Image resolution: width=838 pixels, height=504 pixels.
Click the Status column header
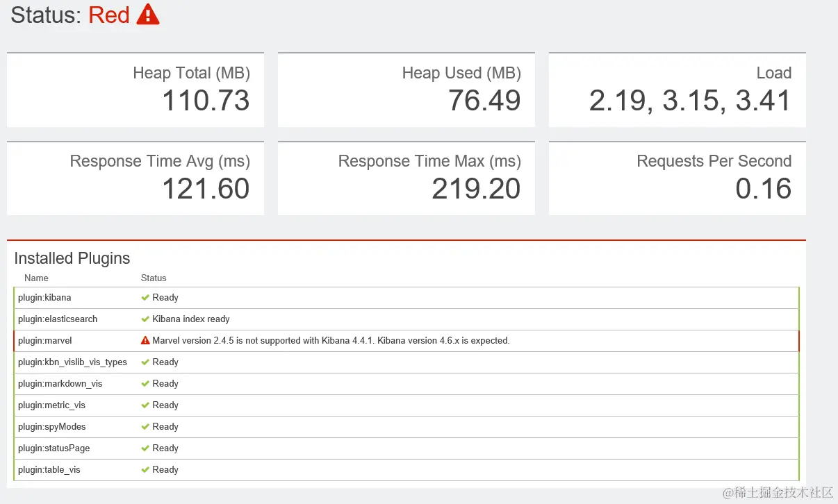coord(154,278)
